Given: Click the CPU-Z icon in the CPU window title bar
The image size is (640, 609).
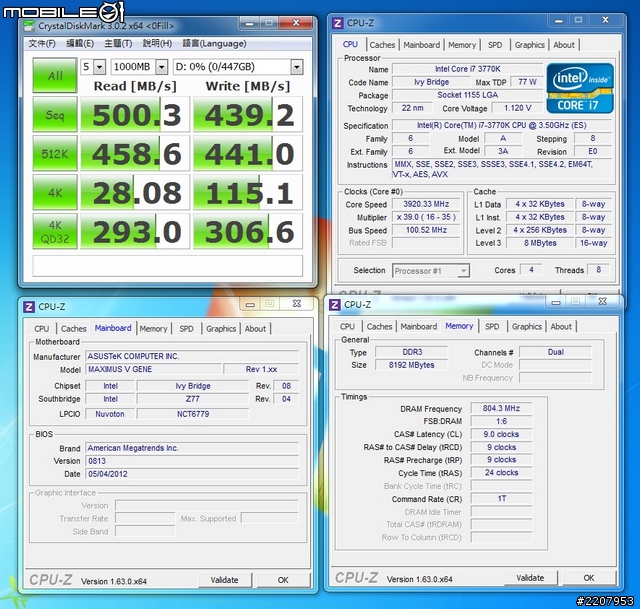Looking at the screenshot, I should point(338,23).
